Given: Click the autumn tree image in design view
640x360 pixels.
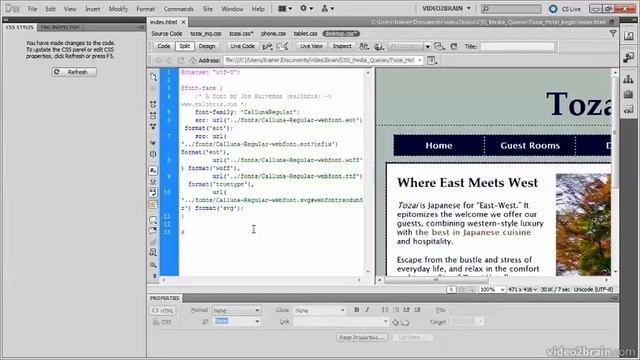Looking at the screenshot, I should click(583, 224).
